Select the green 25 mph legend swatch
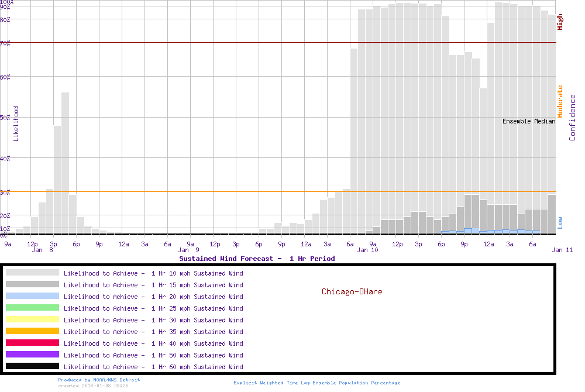The height and width of the screenshot is (392, 585). click(32, 308)
